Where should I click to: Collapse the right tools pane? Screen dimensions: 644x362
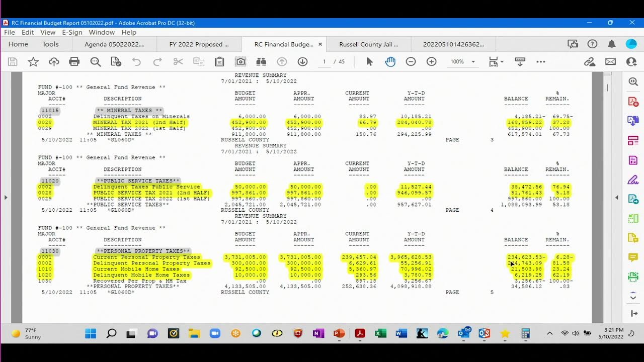tap(617, 198)
